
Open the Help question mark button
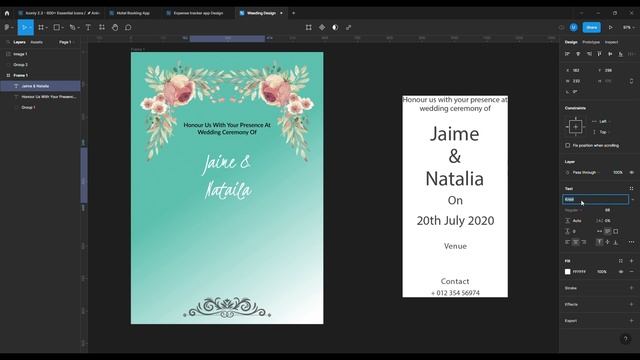coord(625,339)
